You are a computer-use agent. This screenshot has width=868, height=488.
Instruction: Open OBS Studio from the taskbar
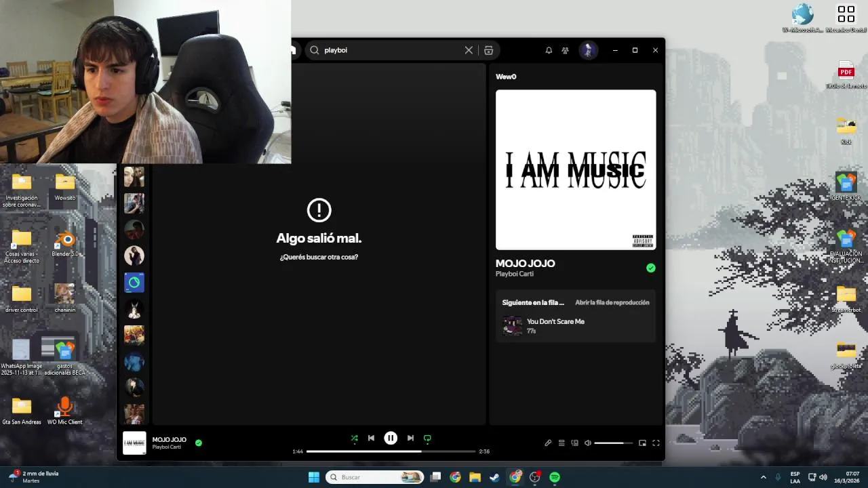(x=534, y=477)
